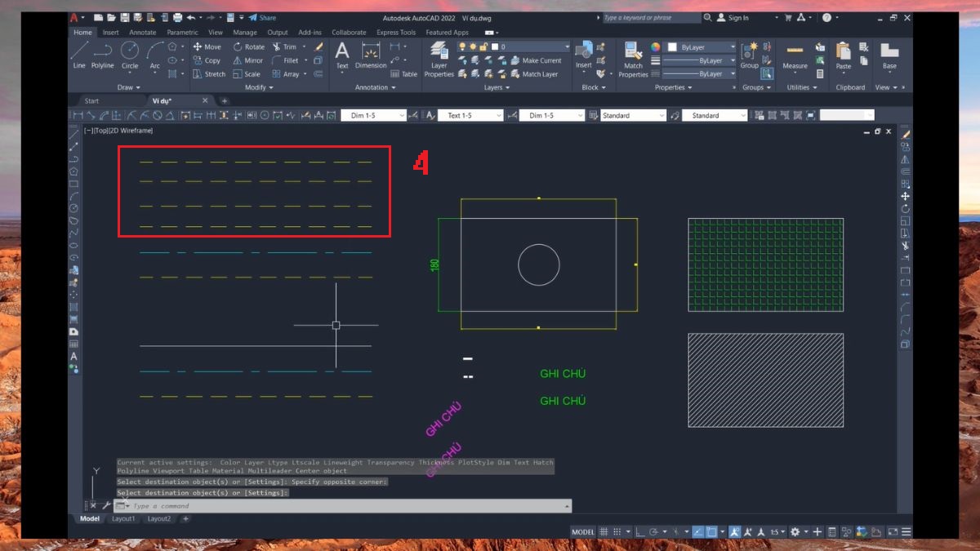The width and height of the screenshot is (980, 551).
Task: Click the color wheel in Properties panel
Action: coord(655,47)
